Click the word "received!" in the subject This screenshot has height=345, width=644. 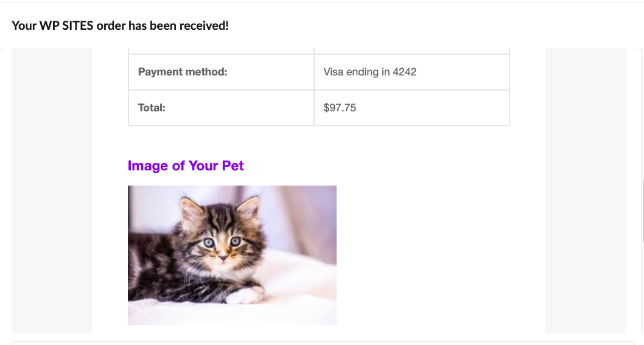click(205, 26)
